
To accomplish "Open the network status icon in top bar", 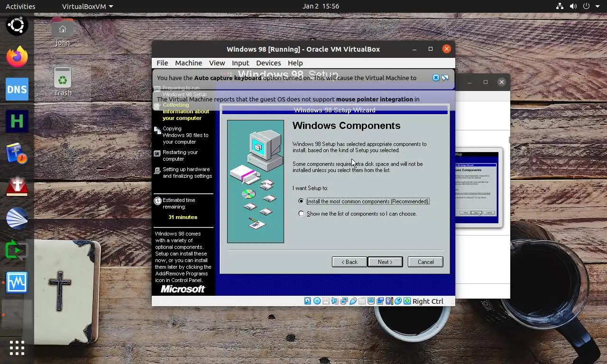I will (560, 6).
